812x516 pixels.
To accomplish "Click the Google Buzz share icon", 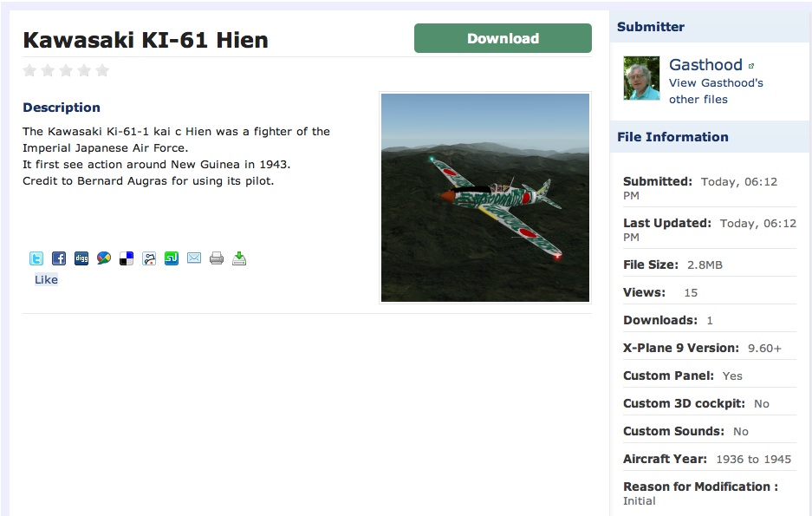I will 104,258.
